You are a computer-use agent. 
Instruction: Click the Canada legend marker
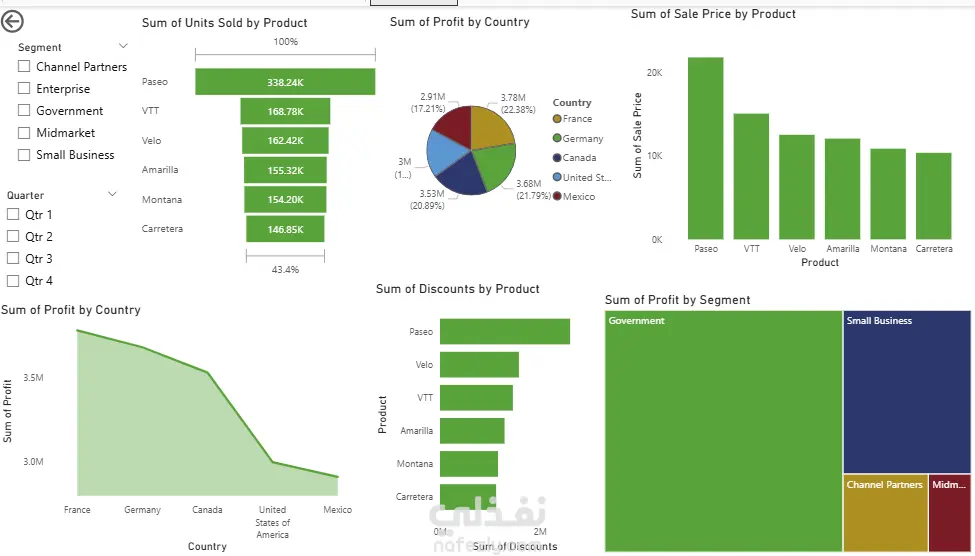tap(557, 158)
